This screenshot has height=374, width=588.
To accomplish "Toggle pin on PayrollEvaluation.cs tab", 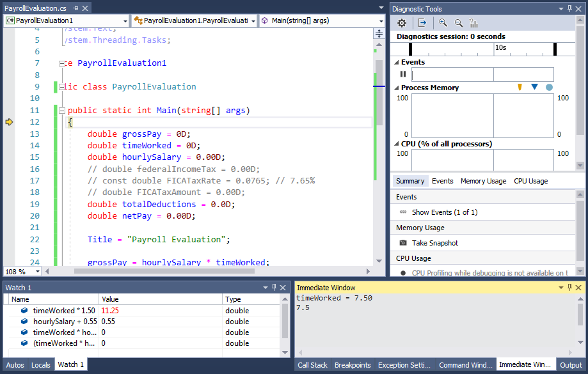I will click(75, 8).
